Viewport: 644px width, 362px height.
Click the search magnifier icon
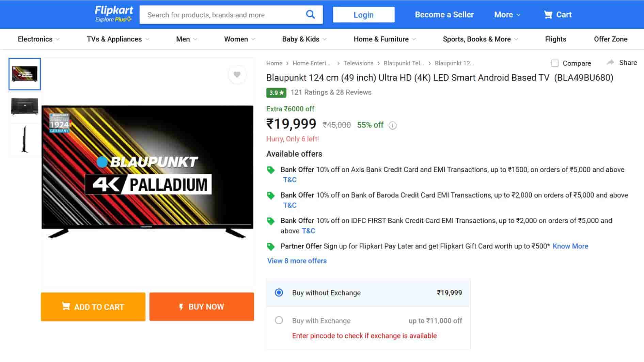click(x=310, y=14)
